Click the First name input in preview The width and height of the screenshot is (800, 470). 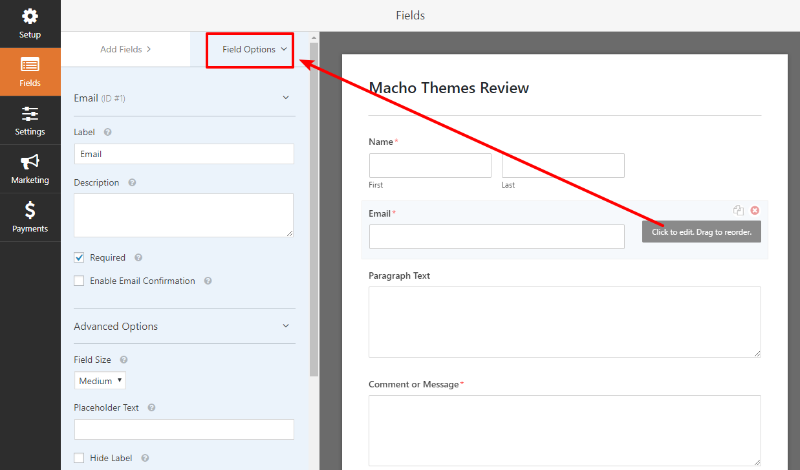click(430, 165)
